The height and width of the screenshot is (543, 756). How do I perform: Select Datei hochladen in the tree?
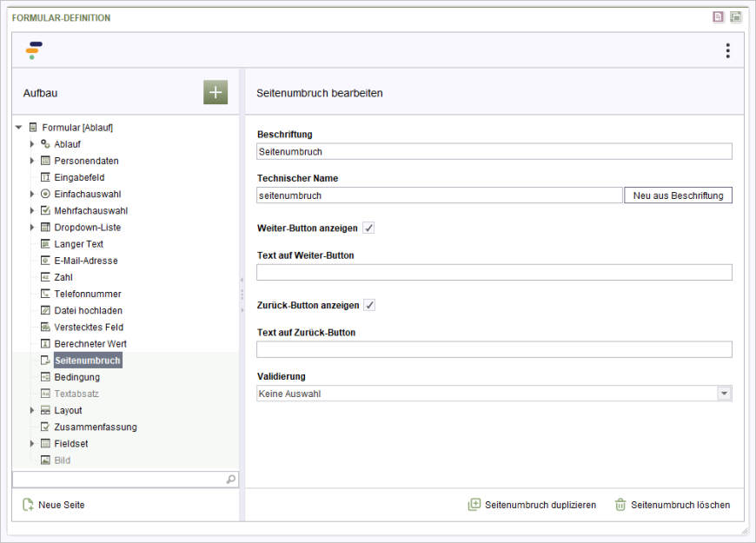(88, 310)
